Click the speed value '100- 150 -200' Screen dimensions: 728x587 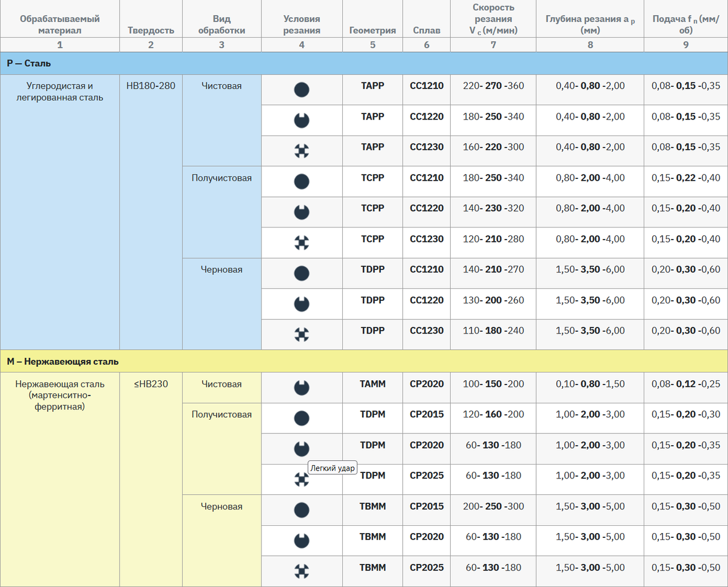493,384
